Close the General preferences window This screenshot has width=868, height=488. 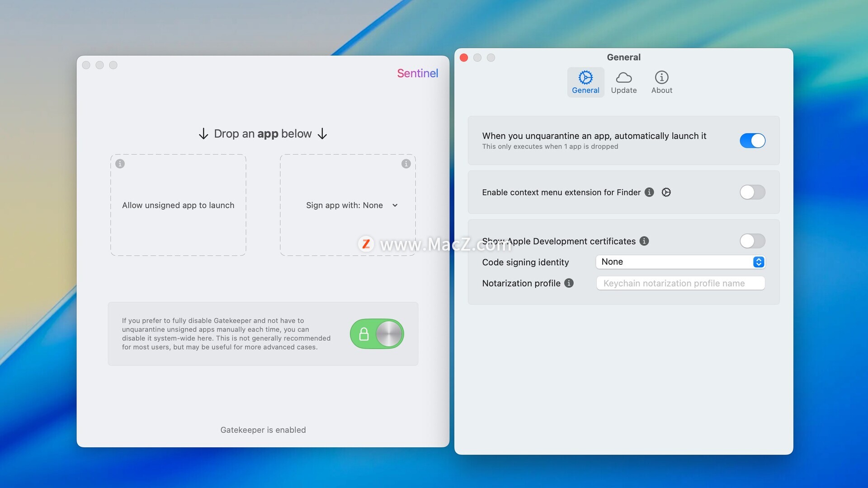[x=464, y=57]
